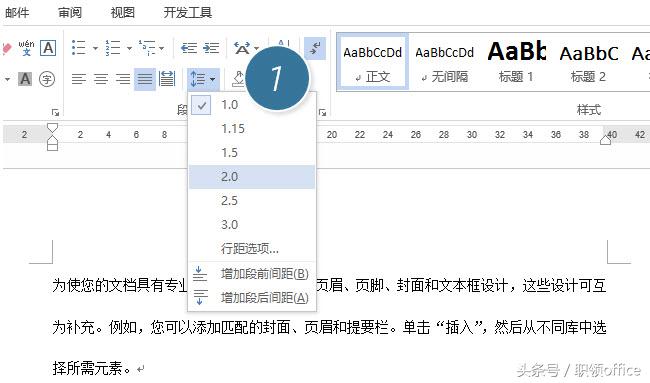The image size is (650, 383).
Task: Apply the 无间隔 style
Action: pos(444,62)
